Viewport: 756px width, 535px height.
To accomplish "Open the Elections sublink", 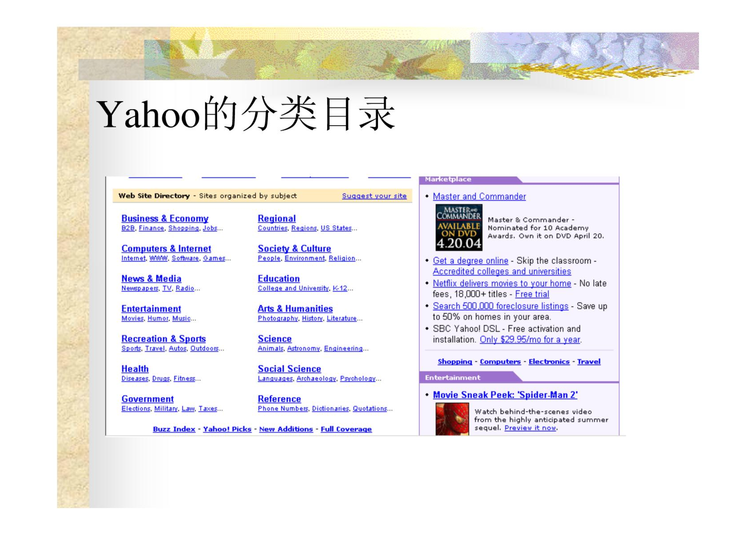I will (x=136, y=409).
